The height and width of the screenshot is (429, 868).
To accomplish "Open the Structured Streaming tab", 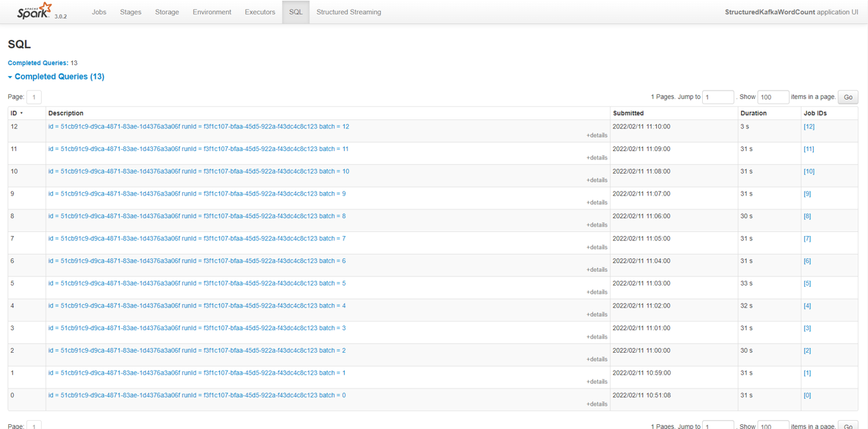I will tap(348, 12).
